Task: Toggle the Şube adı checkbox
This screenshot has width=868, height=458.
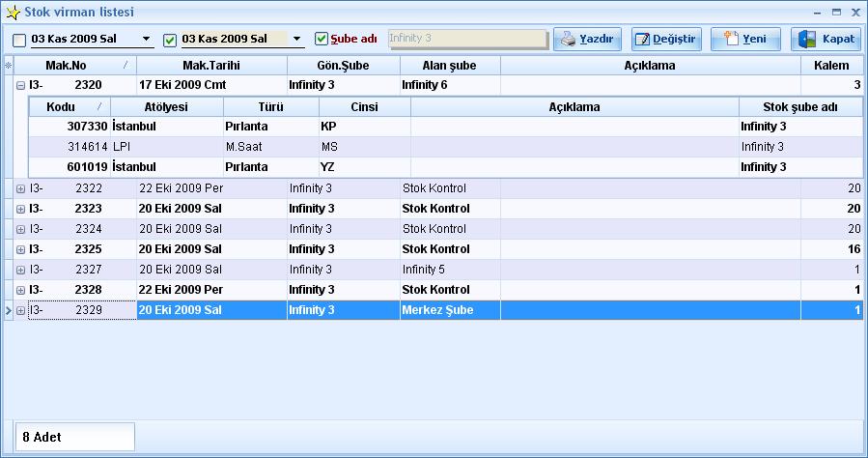Action: pos(322,39)
